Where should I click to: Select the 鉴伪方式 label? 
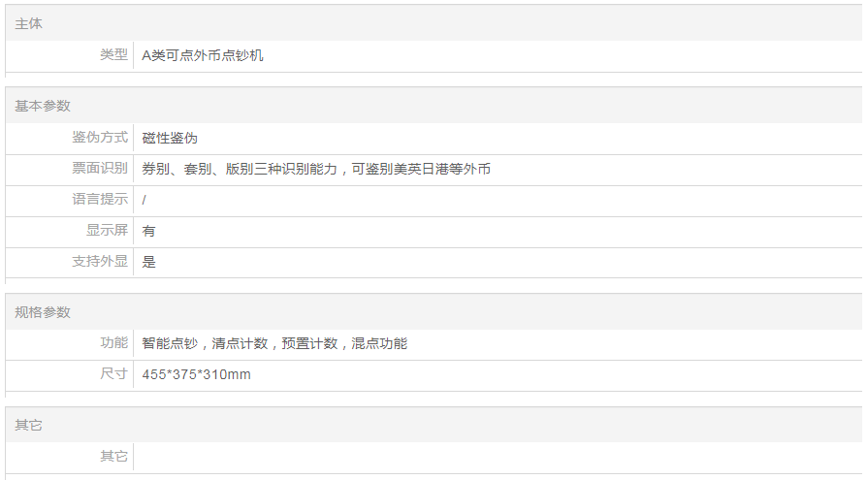point(100,138)
